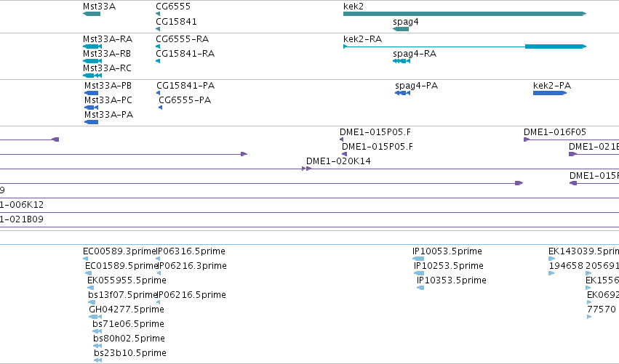Select the Mst33A gene label
This screenshot has width=619, height=364.
[99, 7]
